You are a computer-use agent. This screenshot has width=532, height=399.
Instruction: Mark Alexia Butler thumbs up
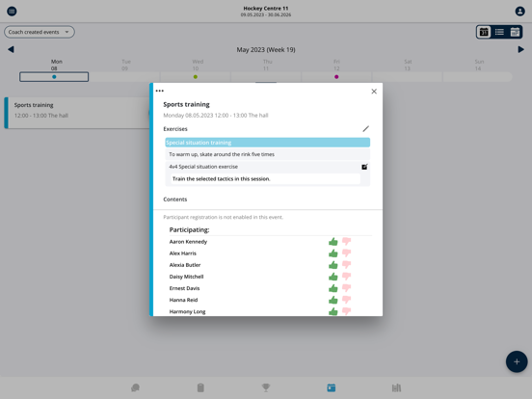(333, 265)
